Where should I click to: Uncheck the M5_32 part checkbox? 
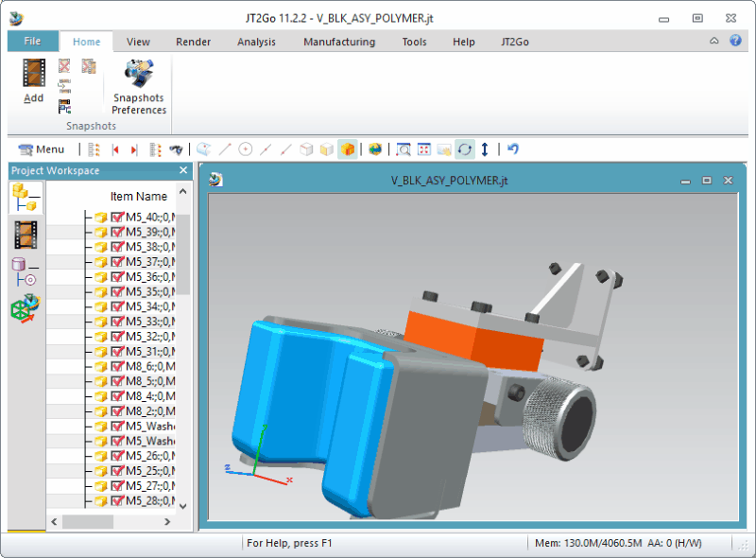[117, 337]
